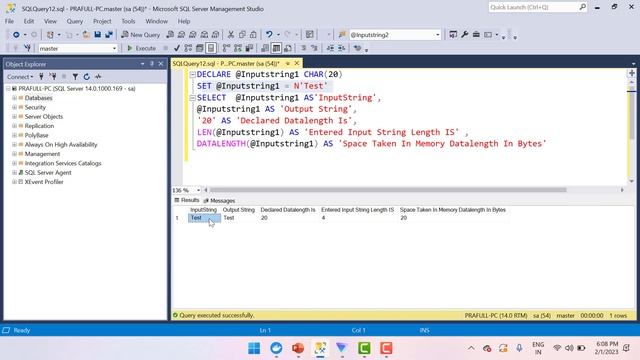This screenshot has height=360, width=640.
Task: Expand the Databases tree node
Action: tap(14, 98)
